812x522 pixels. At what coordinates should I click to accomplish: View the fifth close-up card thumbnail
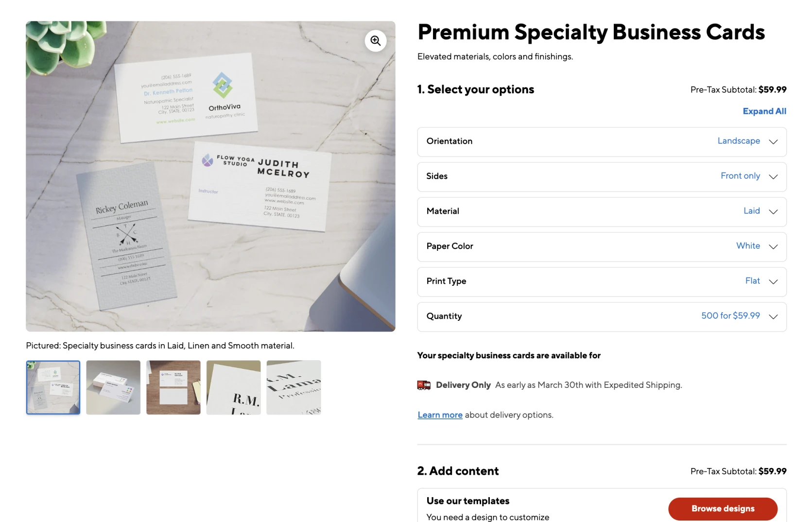click(x=294, y=387)
